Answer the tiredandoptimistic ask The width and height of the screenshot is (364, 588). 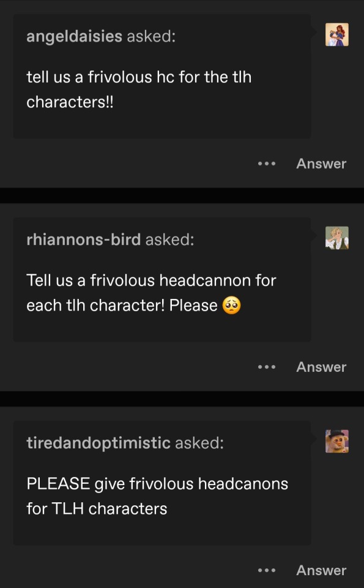tap(321, 570)
